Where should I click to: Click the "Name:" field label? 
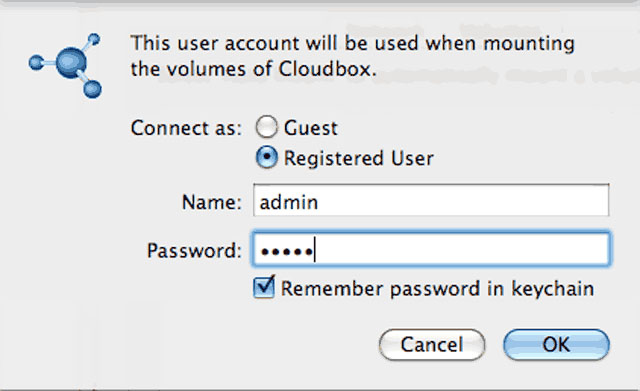tap(212, 202)
